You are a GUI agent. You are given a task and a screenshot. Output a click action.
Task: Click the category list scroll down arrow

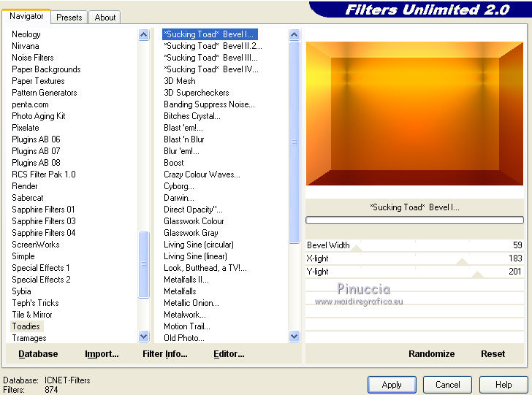[x=144, y=337]
